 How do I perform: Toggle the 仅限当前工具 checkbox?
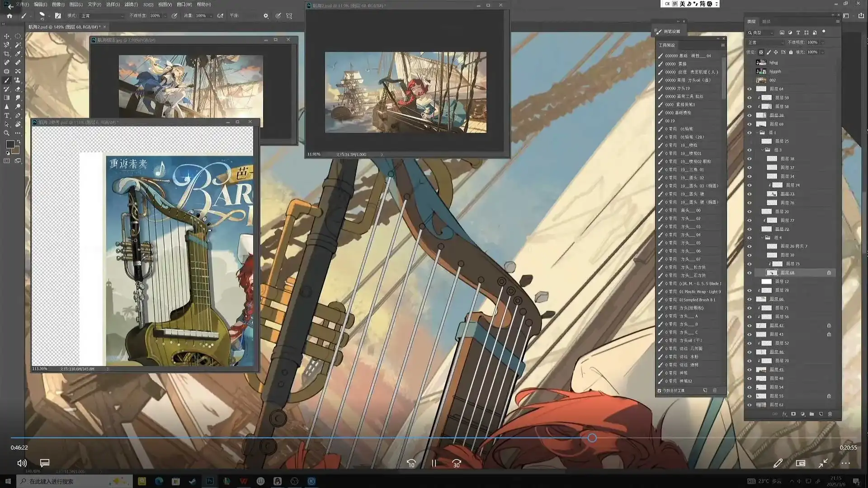(659, 390)
